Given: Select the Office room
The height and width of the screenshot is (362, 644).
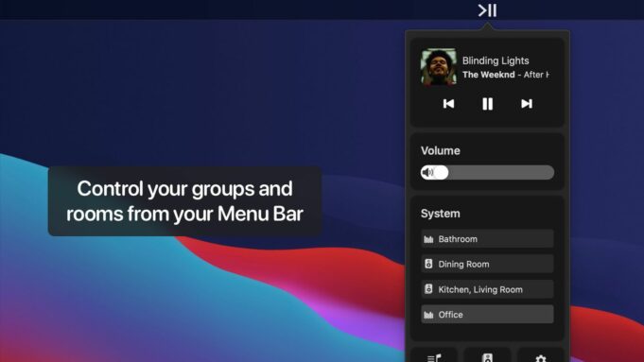Looking at the screenshot, I should point(488,315).
